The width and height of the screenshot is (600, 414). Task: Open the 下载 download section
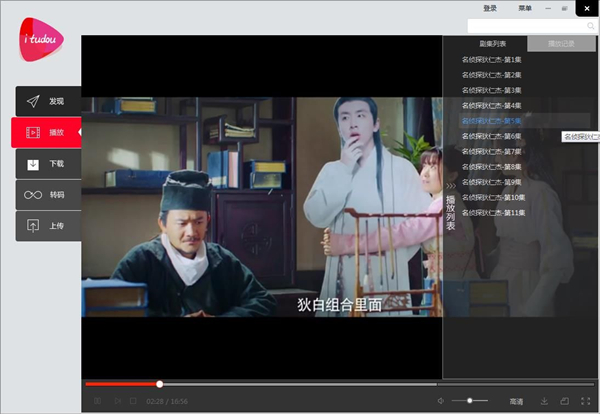[49, 164]
